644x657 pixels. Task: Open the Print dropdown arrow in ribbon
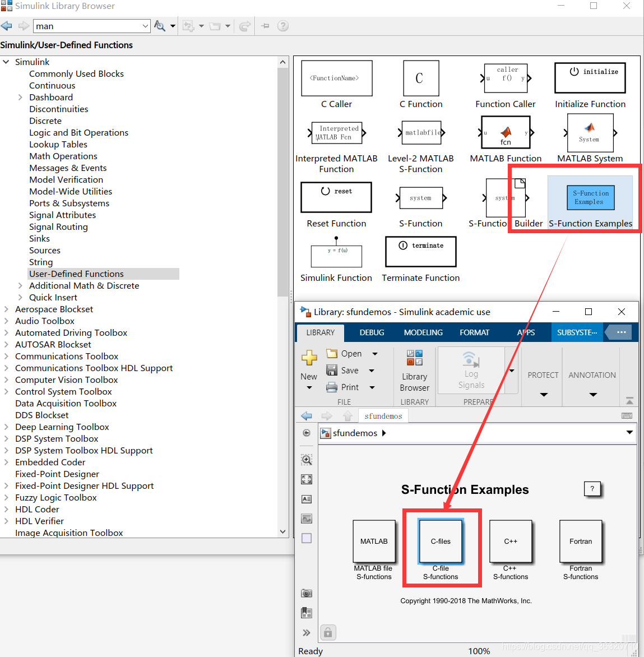pos(372,387)
